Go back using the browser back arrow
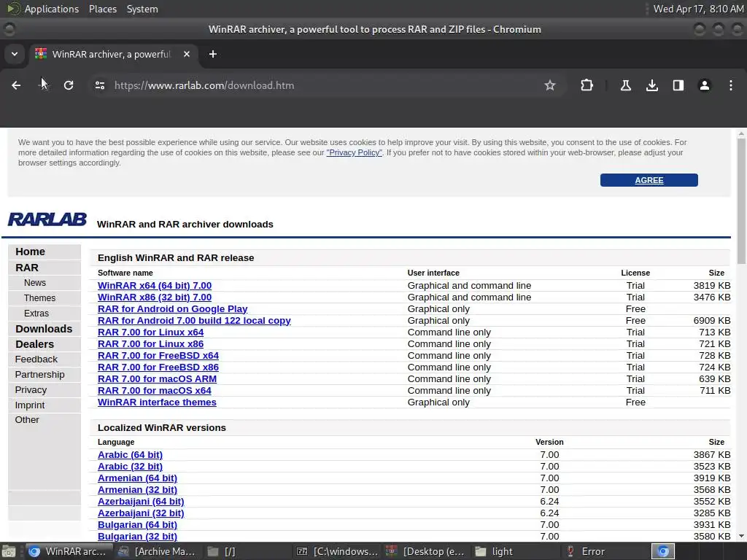Image resolution: width=747 pixels, height=560 pixels. 16,85
